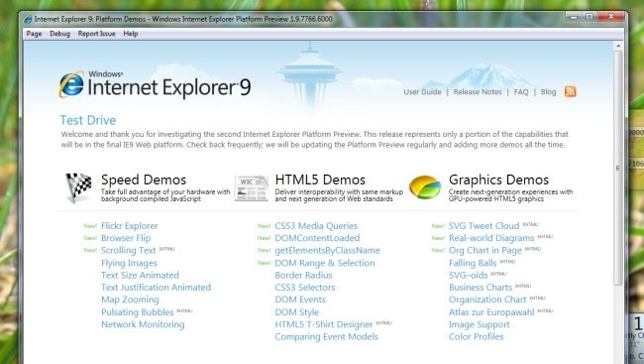Open the Organization Chart demo
The width and height of the screenshot is (644, 364).
[487, 300]
